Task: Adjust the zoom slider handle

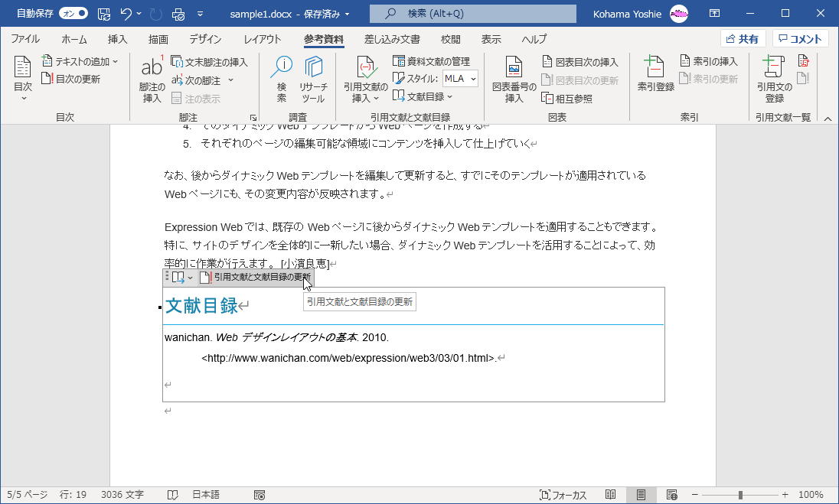Action: (x=740, y=495)
